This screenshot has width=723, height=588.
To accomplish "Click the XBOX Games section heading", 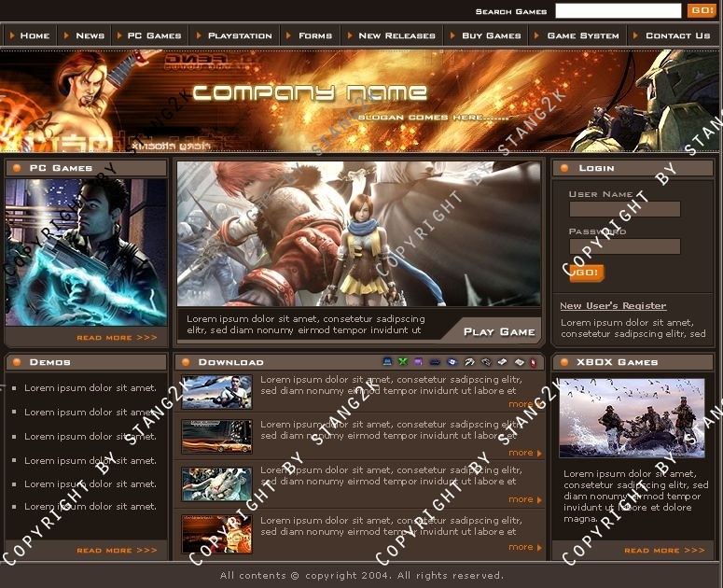I will (618, 362).
